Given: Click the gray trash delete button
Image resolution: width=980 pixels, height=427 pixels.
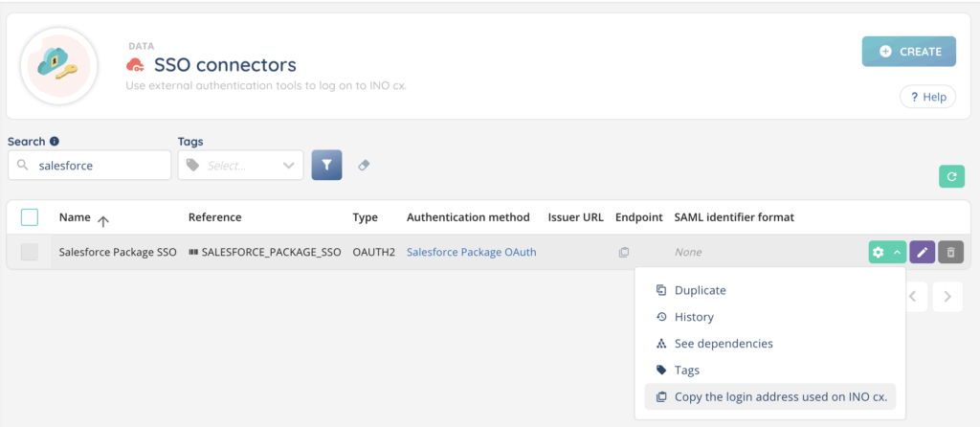Looking at the screenshot, I should coord(950,252).
